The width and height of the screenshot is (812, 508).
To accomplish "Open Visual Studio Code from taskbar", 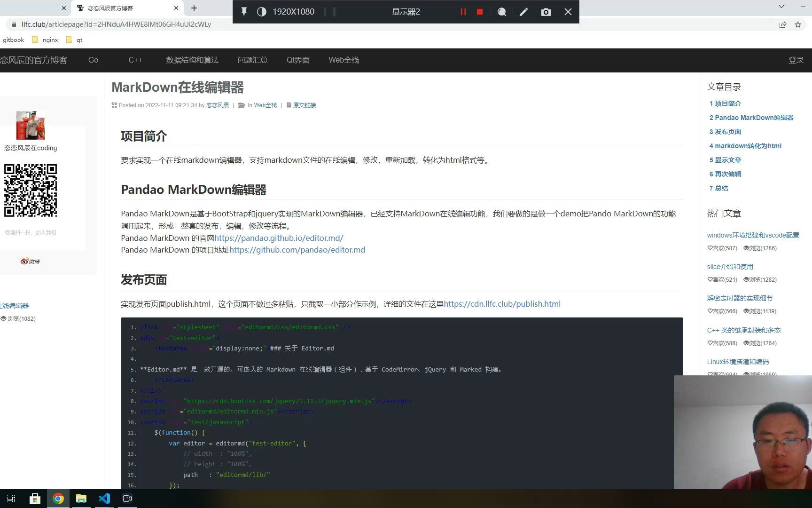I will [x=104, y=499].
